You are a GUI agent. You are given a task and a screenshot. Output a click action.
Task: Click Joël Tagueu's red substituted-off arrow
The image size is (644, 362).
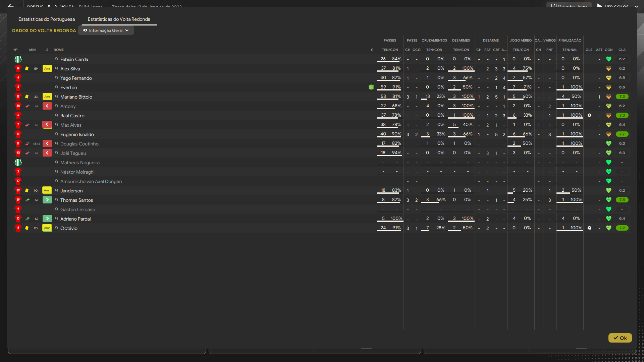click(47, 153)
